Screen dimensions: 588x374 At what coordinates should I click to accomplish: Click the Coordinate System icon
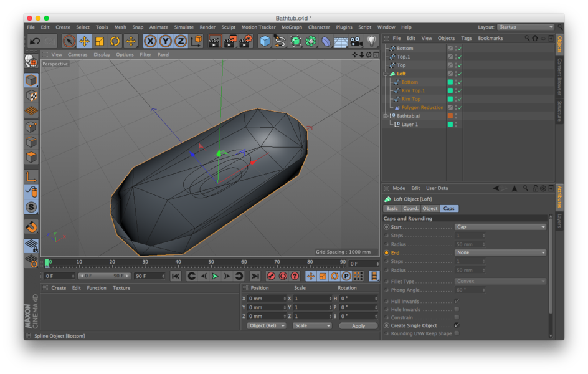[x=196, y=41]
